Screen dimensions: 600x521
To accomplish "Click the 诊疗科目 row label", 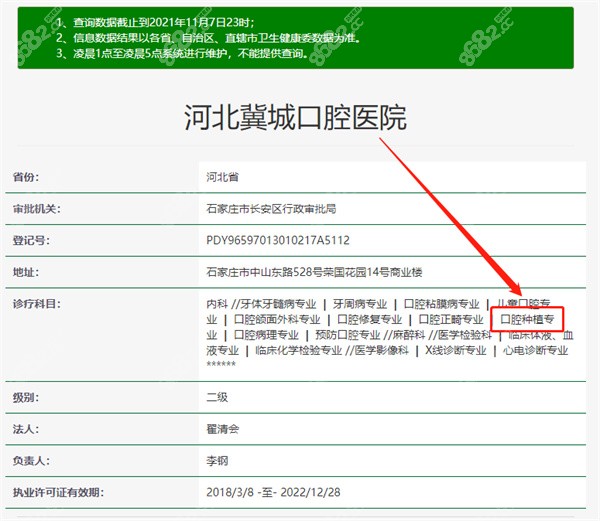I will click(36, 304).
